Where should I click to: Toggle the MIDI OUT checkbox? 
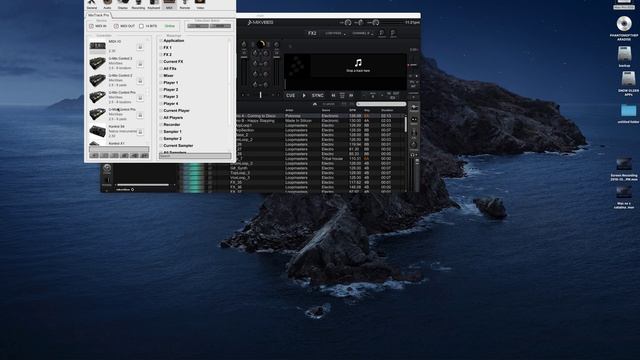[116, 26]
